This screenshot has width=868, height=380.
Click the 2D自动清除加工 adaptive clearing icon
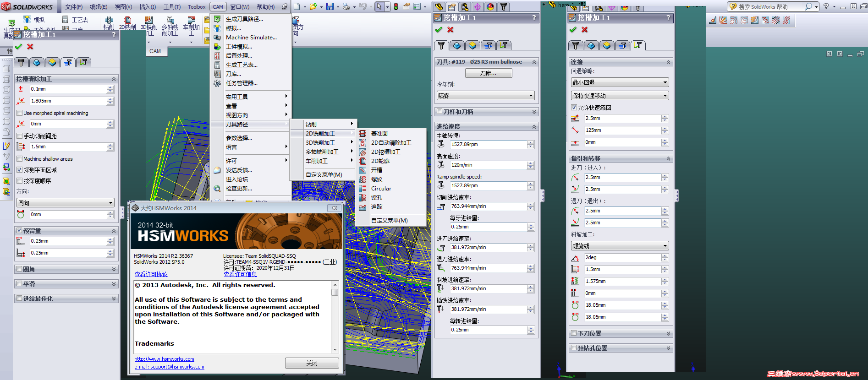(x=363, y=143)
